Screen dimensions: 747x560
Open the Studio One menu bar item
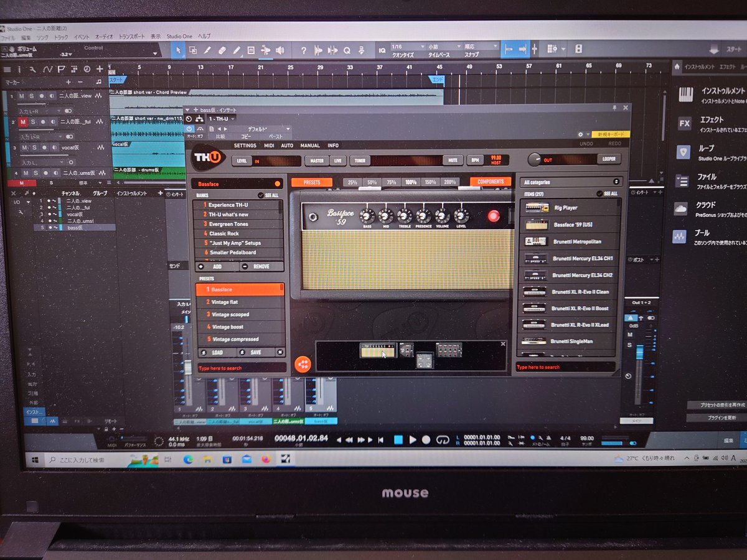pyautogui.click(x=179, y=37)
